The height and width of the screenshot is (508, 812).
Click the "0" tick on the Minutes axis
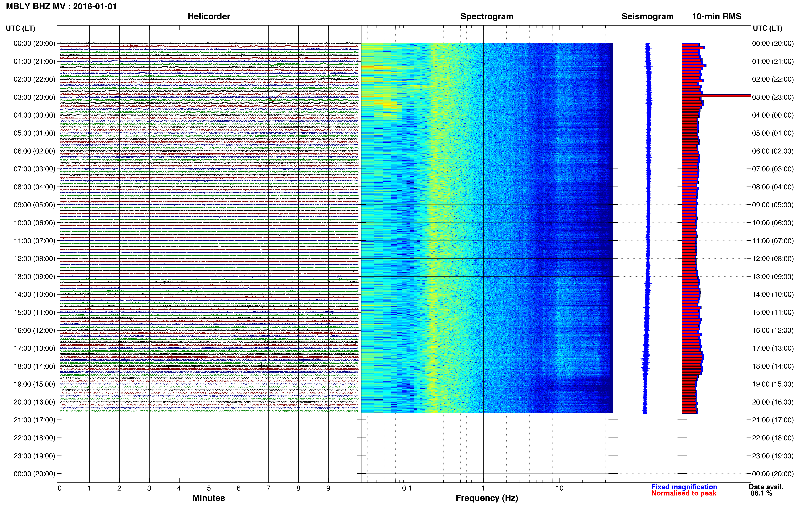coord(60,488)
